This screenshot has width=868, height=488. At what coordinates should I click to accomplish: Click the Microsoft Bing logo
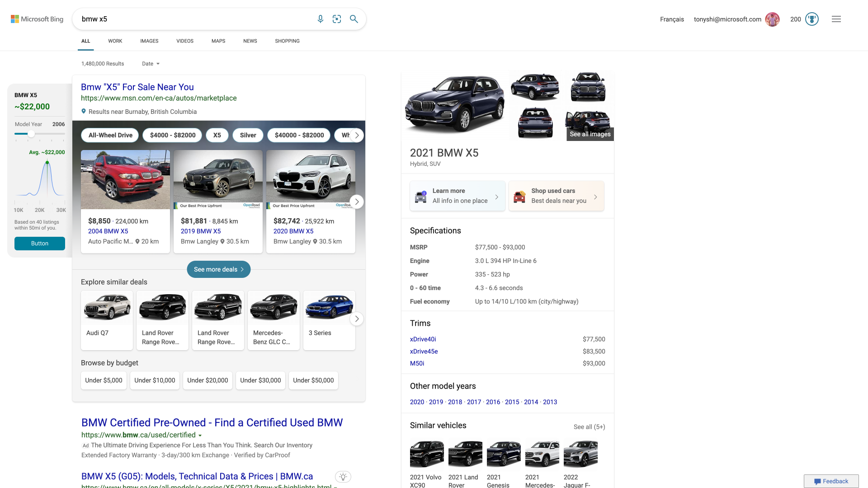(37, 19)
